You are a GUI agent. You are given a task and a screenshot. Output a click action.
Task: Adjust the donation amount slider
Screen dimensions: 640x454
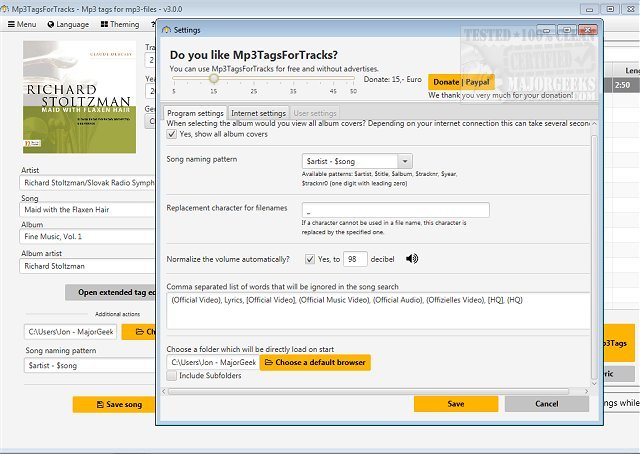click(214, 78)
